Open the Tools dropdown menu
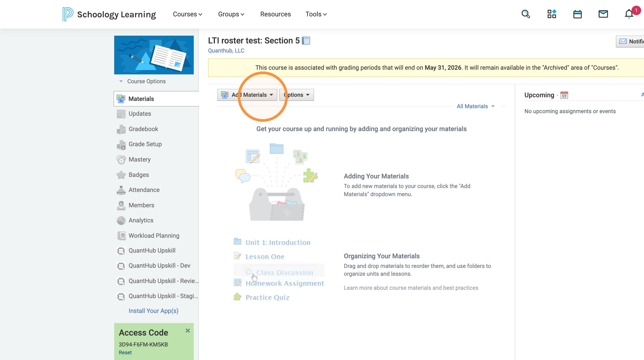 tap(316, 14)
